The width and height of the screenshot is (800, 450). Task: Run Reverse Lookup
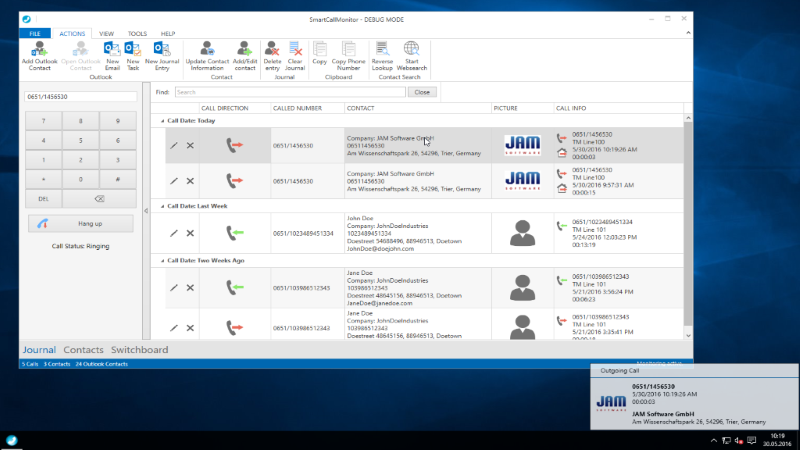pos(382,56)
